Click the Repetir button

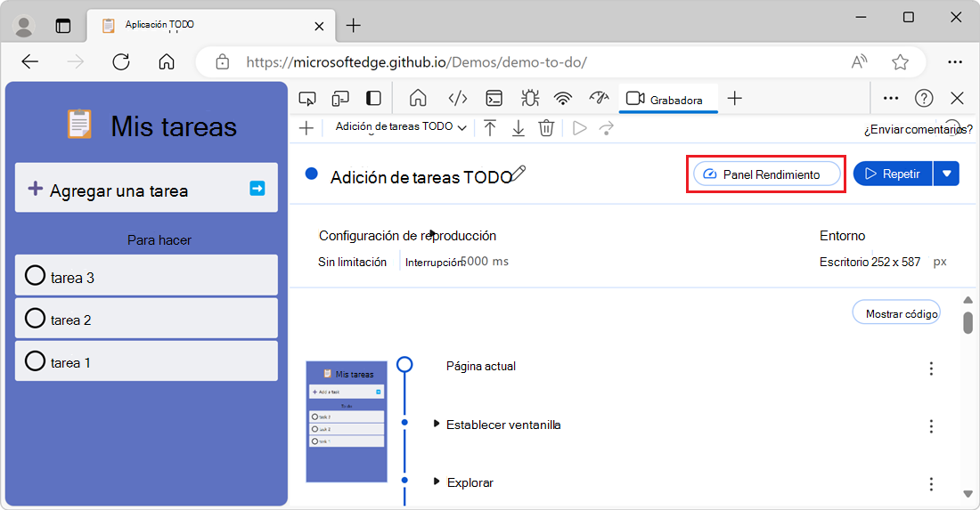[x=893, y=174]
